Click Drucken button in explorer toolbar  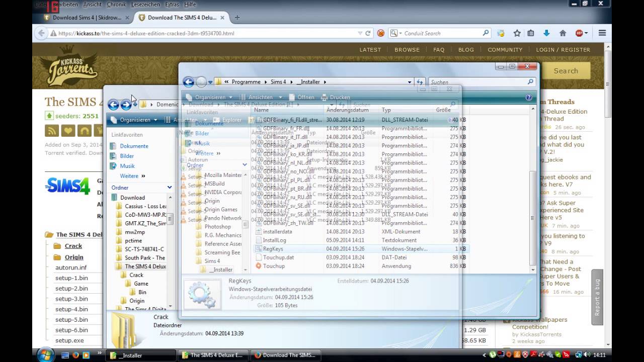[336, 97]
